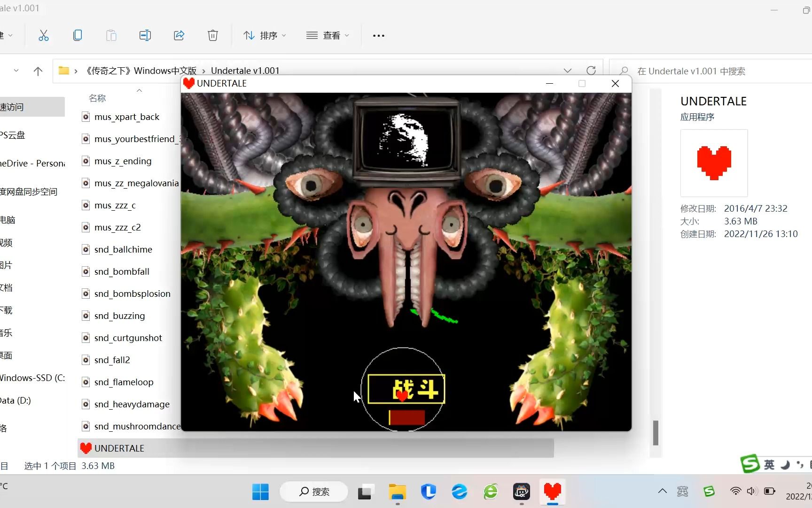
Task: Click Undertale v1.001 breadcrumb segment
Action: click(x=245, y=71)
